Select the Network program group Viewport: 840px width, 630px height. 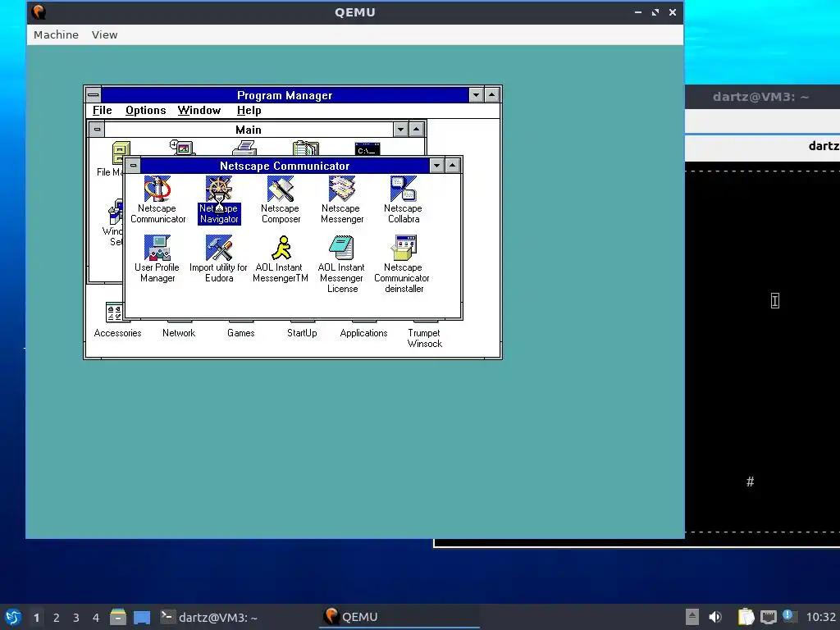tap(179, 333)
